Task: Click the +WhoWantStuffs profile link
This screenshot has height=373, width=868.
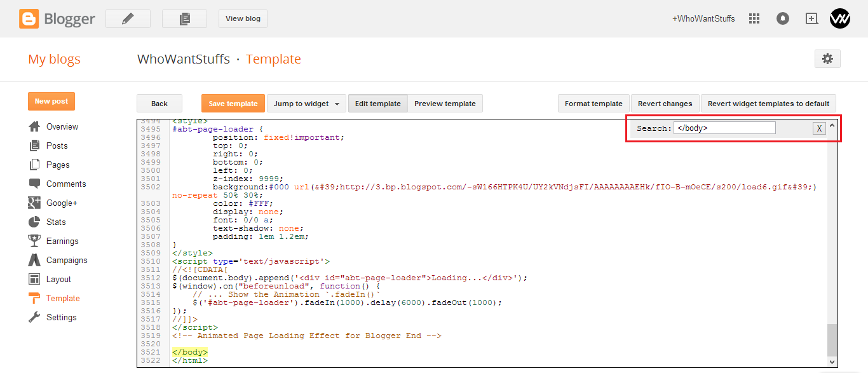Action: point(703,18)
